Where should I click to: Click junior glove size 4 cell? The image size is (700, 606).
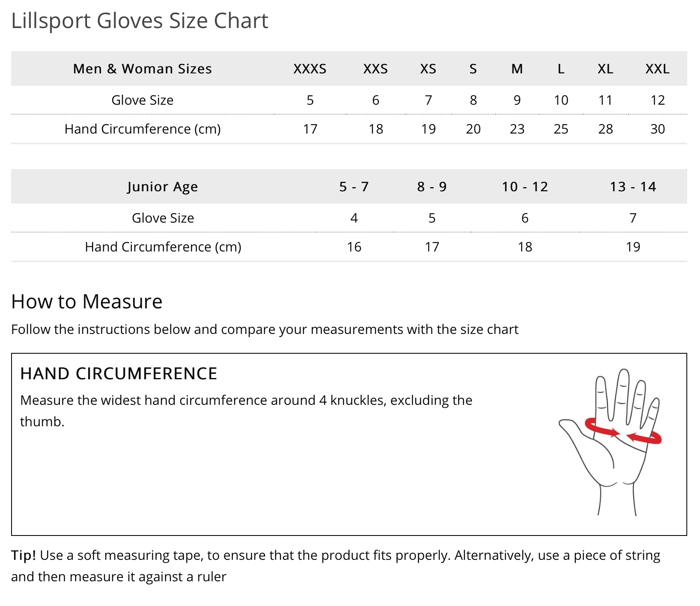[354, 218]
